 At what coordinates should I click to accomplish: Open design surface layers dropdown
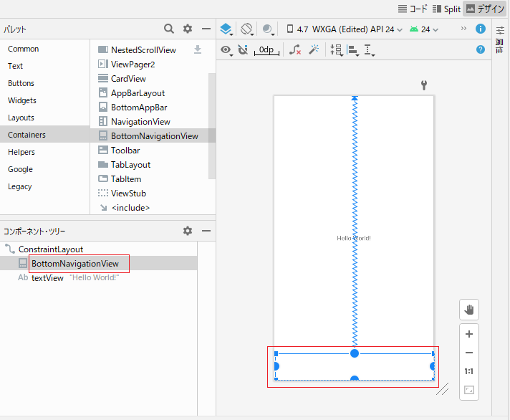(x=226, y=29)
